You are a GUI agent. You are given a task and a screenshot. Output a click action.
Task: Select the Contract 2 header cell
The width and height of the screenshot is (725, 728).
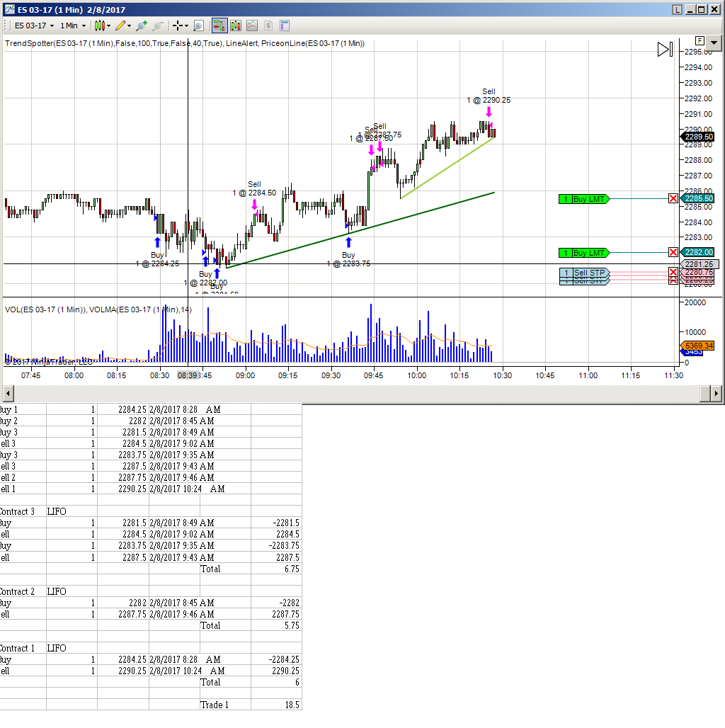23,591
